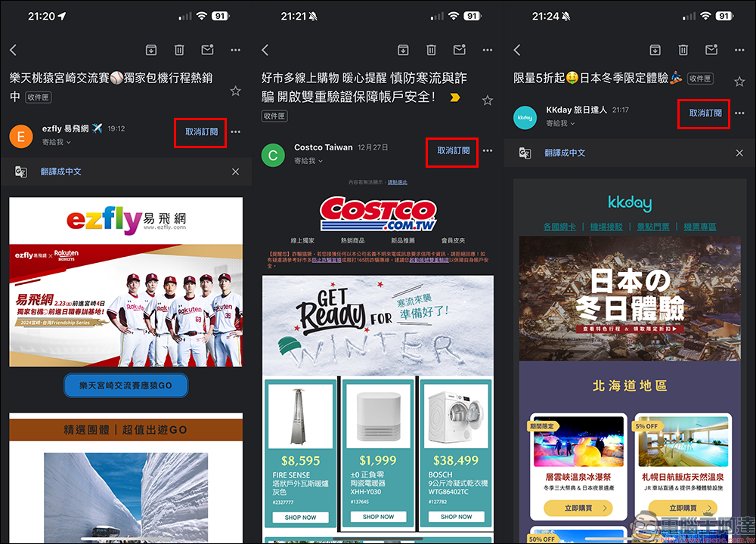Tap the yellow importance marker in Costco subject
This screenshot has width=756, height=544.
454,97
